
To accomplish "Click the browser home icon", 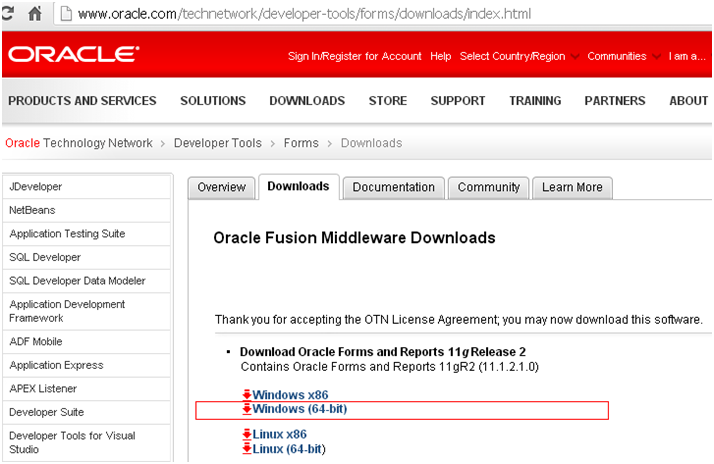I will (x=35, y=13).
